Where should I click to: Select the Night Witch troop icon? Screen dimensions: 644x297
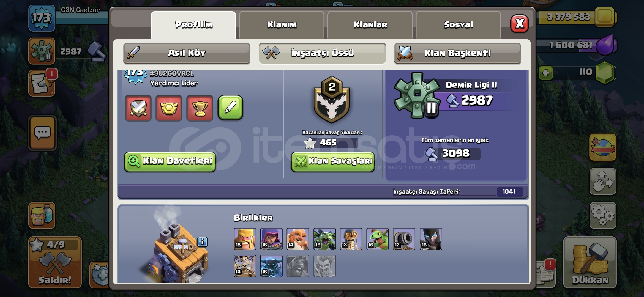(x=431, y=239)
